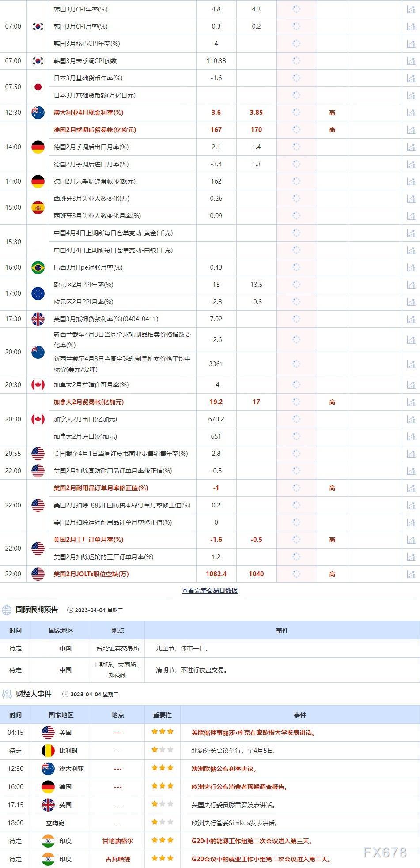Open chart icon for 美国2月JOLTs职位空缺 row
The height and width of the screenshot is (868, 420).
click(x=411, y=574)
